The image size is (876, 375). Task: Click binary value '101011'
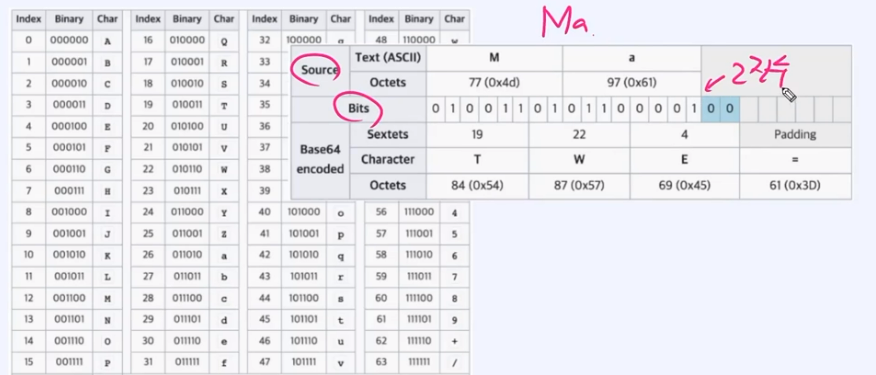[304, 277]
